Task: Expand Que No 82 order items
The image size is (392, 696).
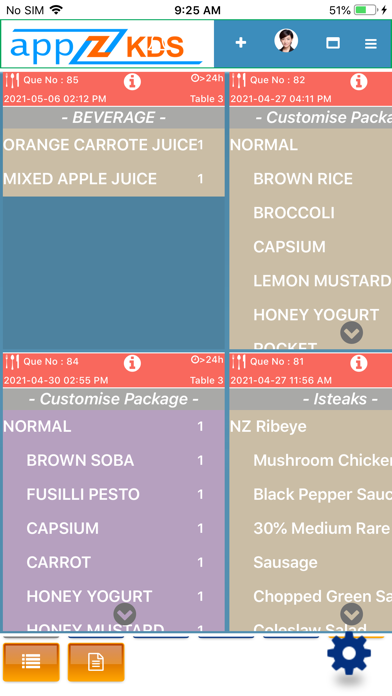Action: 352,332
